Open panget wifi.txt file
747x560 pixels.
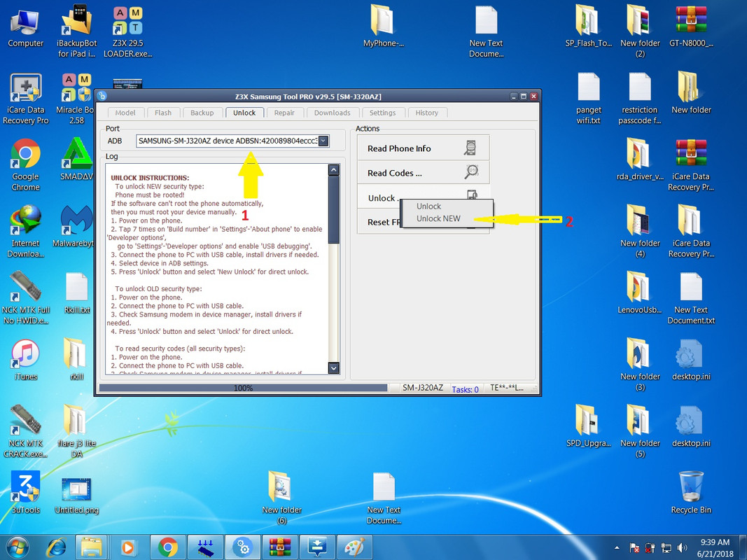(588, 99)
